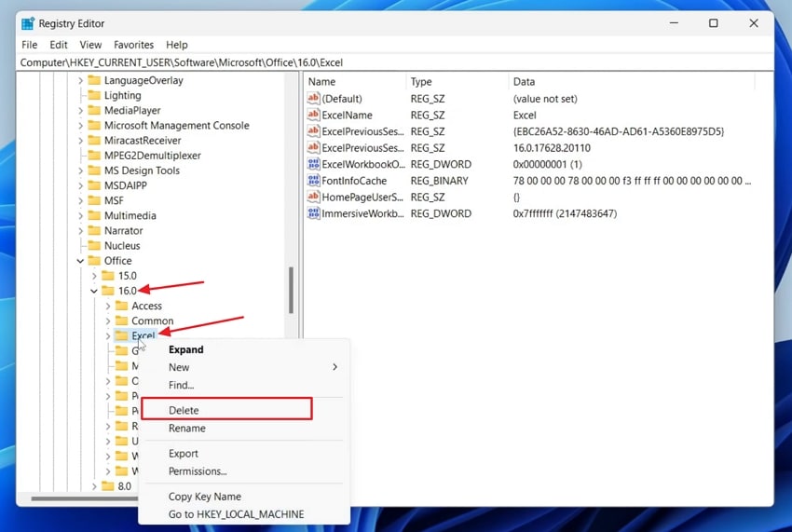Expand the Narrator key
792x532 pixels.
[x=80, y=230]
